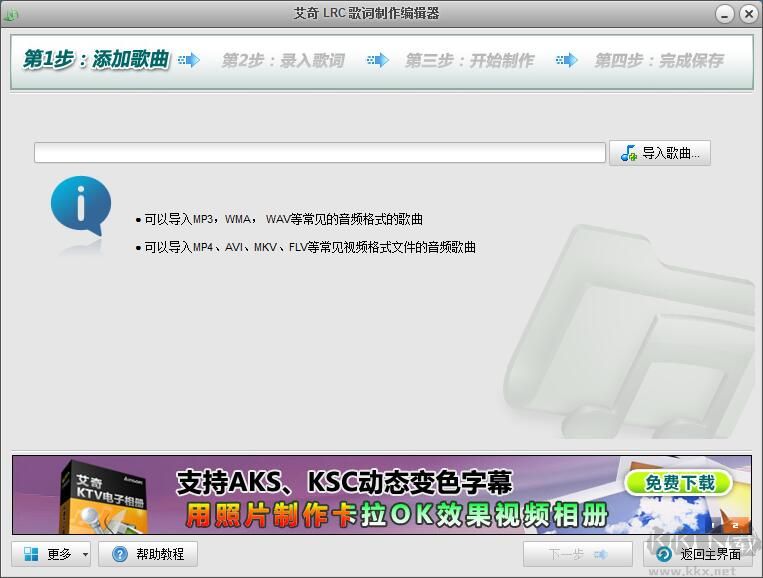Select the 第四步：完成保存 step tab

click(x=658, y=61)
